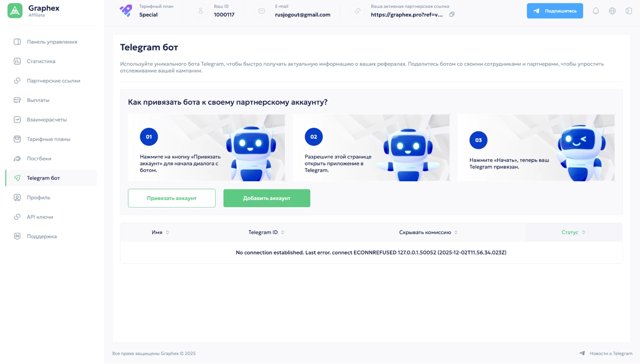The height and width of the screenshot is (364, 640).
Task: Sort table by Имя column
Action: coord(160,232)
